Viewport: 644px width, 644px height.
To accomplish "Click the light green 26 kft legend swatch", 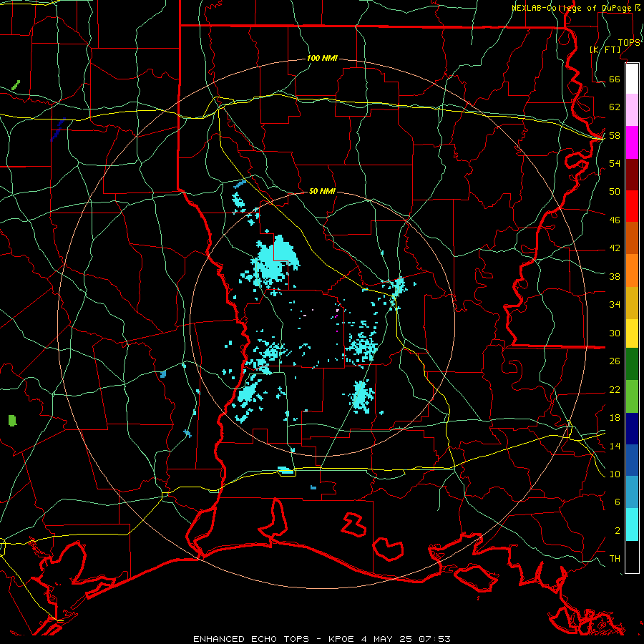I will tap(632, 396).
